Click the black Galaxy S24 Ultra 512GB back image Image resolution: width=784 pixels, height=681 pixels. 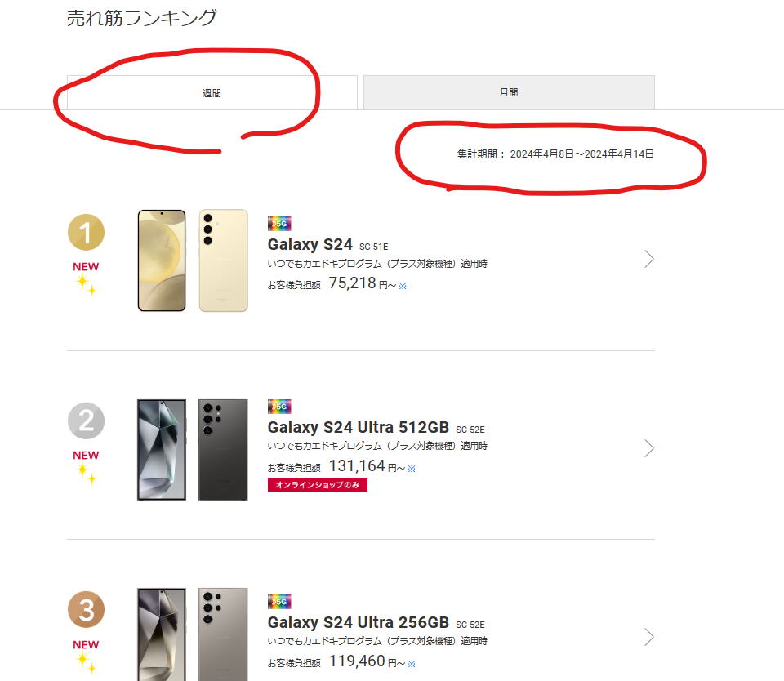pyautogui.click(x=223, y=449)
